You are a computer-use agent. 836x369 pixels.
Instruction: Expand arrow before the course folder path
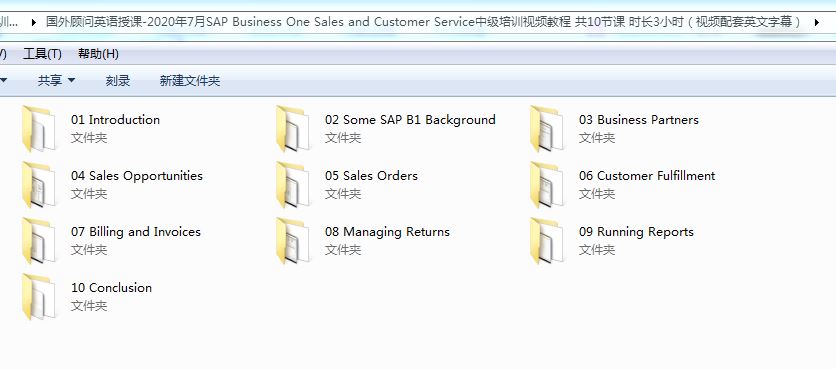(34, 22)
